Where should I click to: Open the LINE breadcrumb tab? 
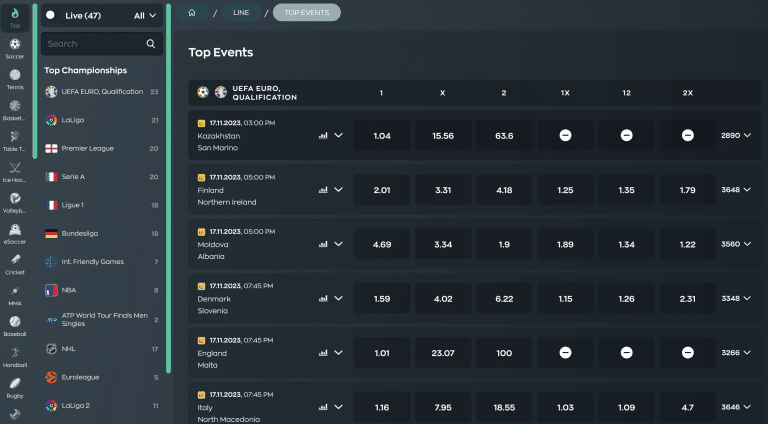(241, 13)
